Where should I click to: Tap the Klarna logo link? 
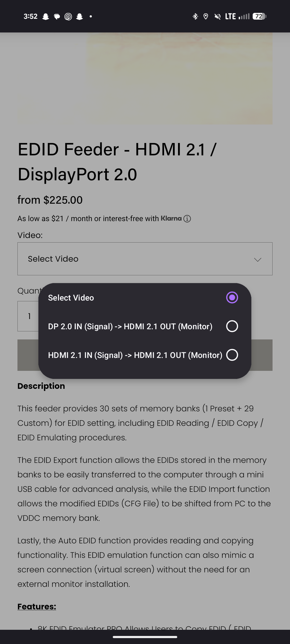pyautogui.click(x=171, y=218)
